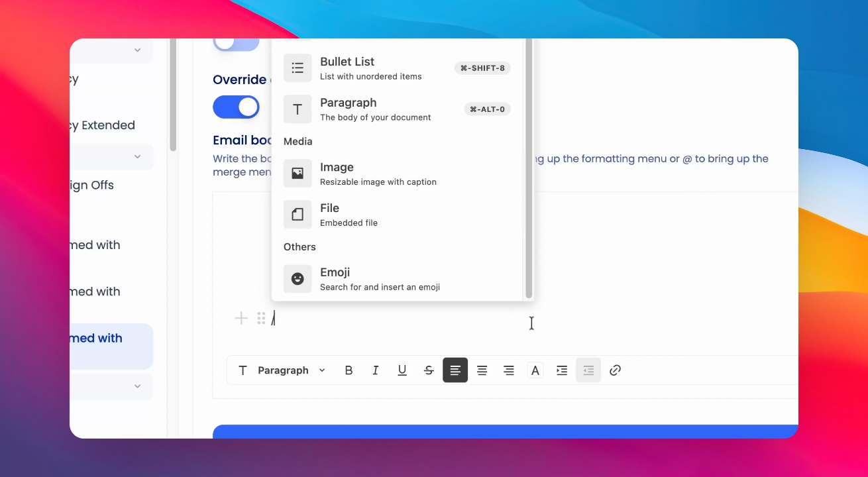Increase indent with the indent icon

pyautogui.click(x=562, y=370)
